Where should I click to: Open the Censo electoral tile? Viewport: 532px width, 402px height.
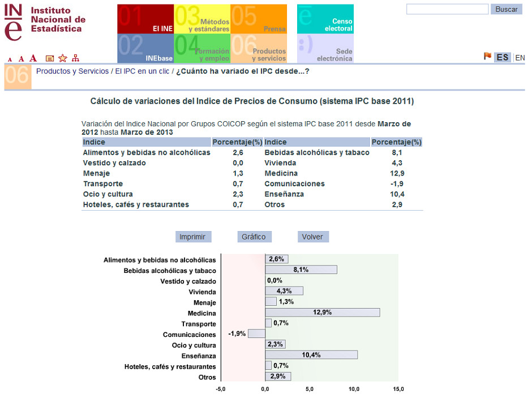coord(325,19)
